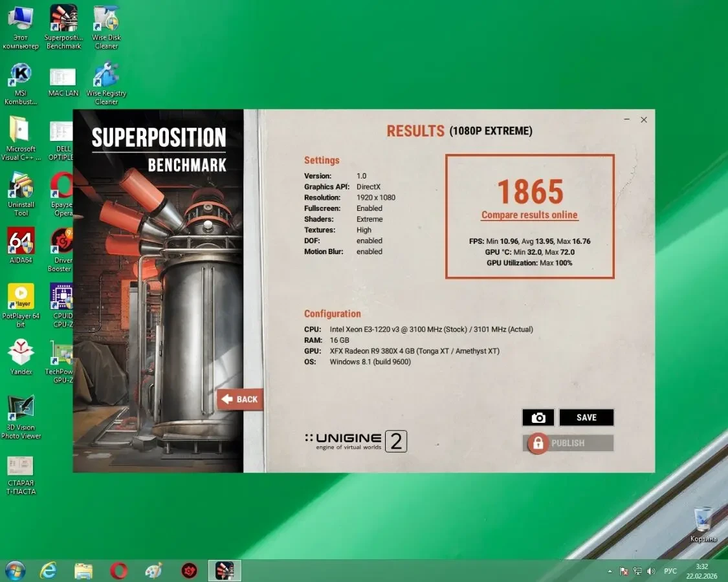Image resolution: width=728 pixels, height=582 pixels.
Task: Click the FPS Min 10.96 line
Action: [x=530, y=241]
